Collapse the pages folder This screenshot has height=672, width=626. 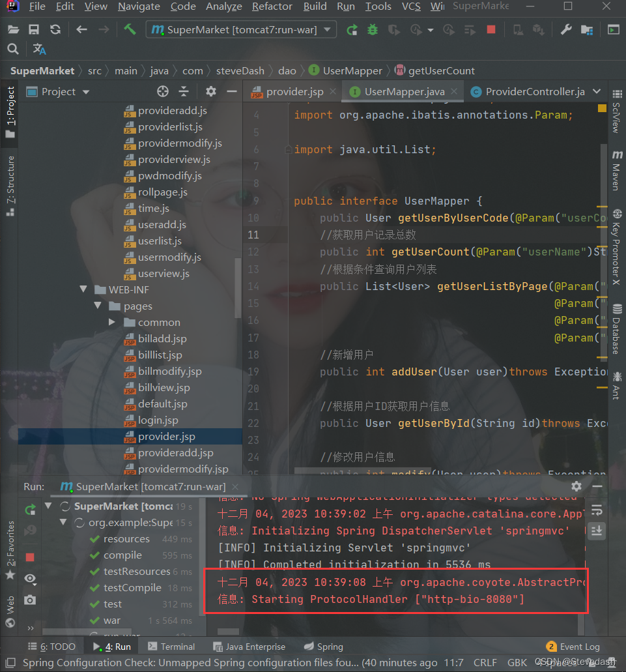98,306
